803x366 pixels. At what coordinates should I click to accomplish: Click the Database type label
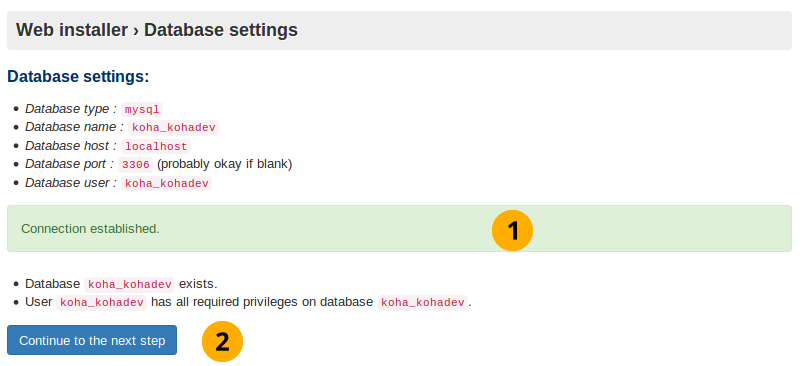click(71, 109)
